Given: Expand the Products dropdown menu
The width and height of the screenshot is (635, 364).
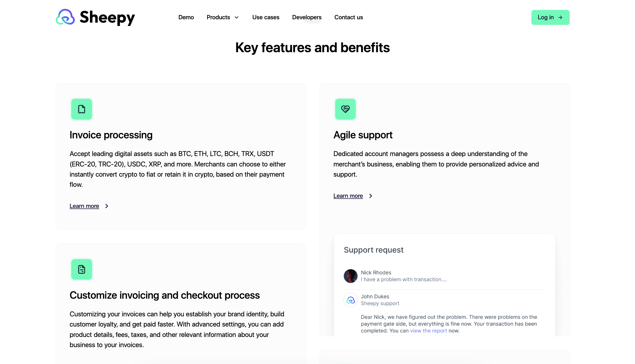Looking at the screenshot, I should click(218, 17).
